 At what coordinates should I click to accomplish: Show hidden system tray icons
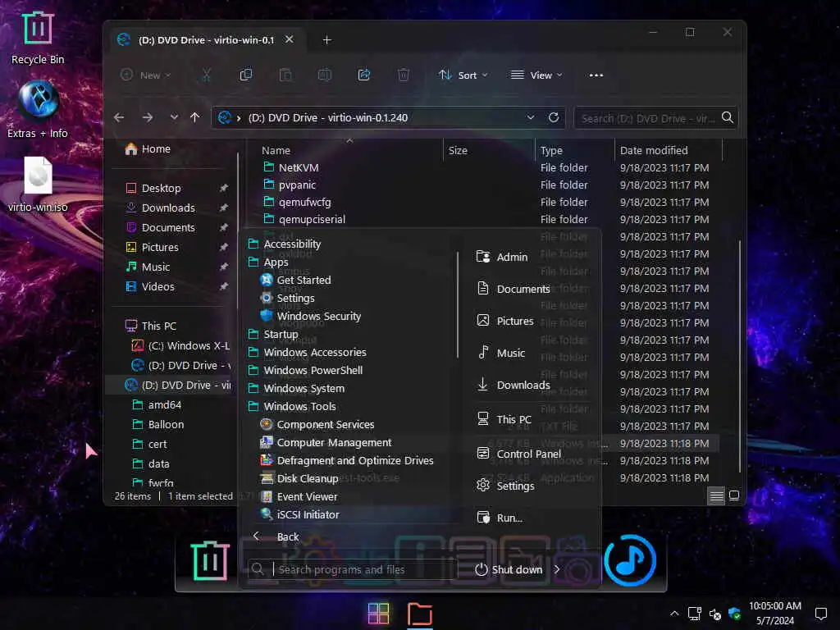click(674, 614)
